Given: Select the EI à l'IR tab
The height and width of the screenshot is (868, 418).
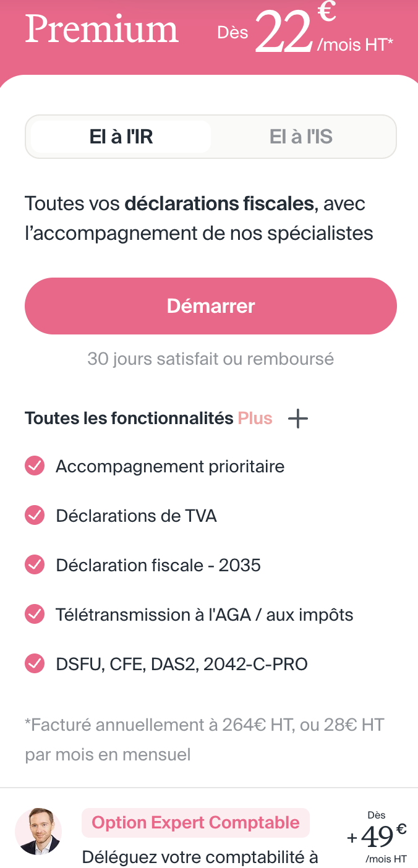Looking at the screenshot, I should [x=121, y=137].
